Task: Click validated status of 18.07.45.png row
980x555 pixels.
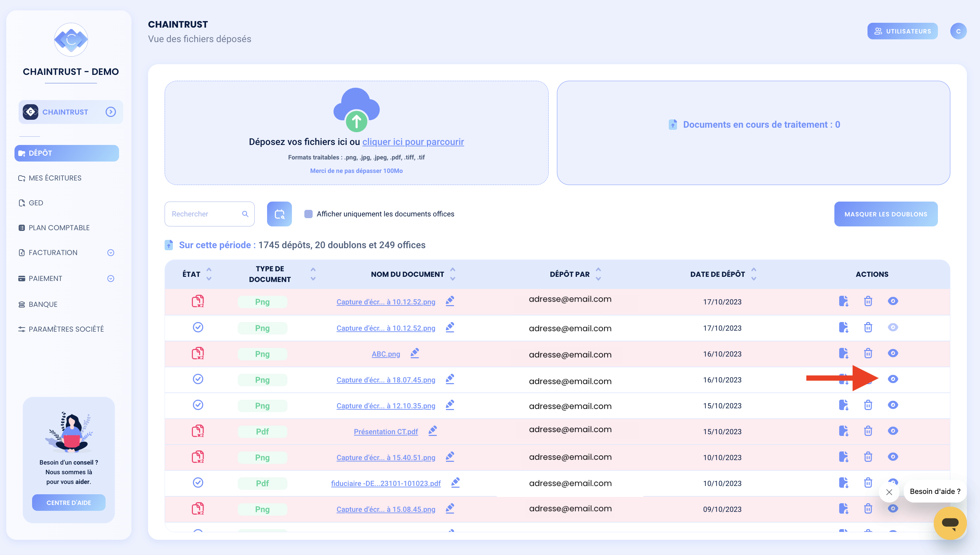Action: (x=198, y=379)
